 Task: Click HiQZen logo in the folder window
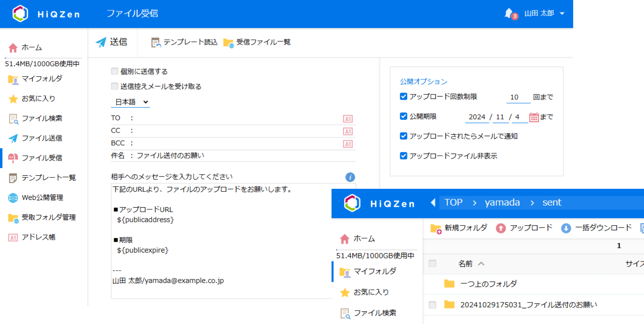click(x=379, y=203)
